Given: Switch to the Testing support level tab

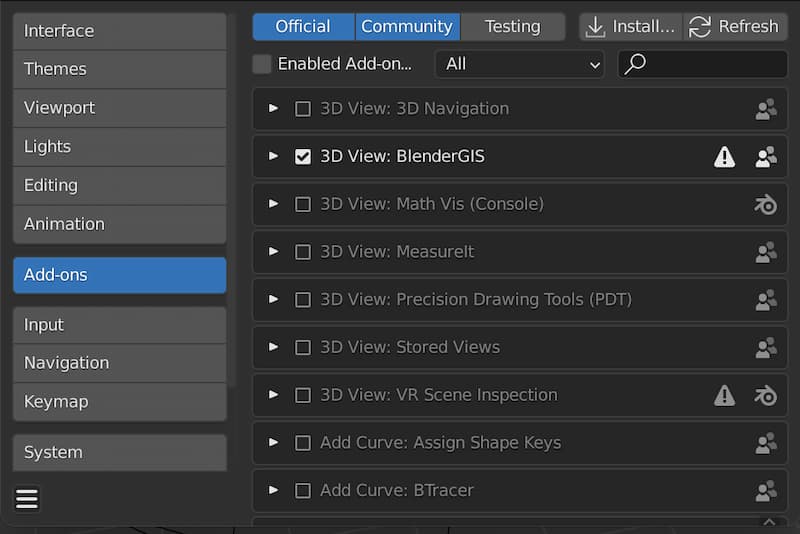Looking at the screenshot, I should [x=512, y=27].
